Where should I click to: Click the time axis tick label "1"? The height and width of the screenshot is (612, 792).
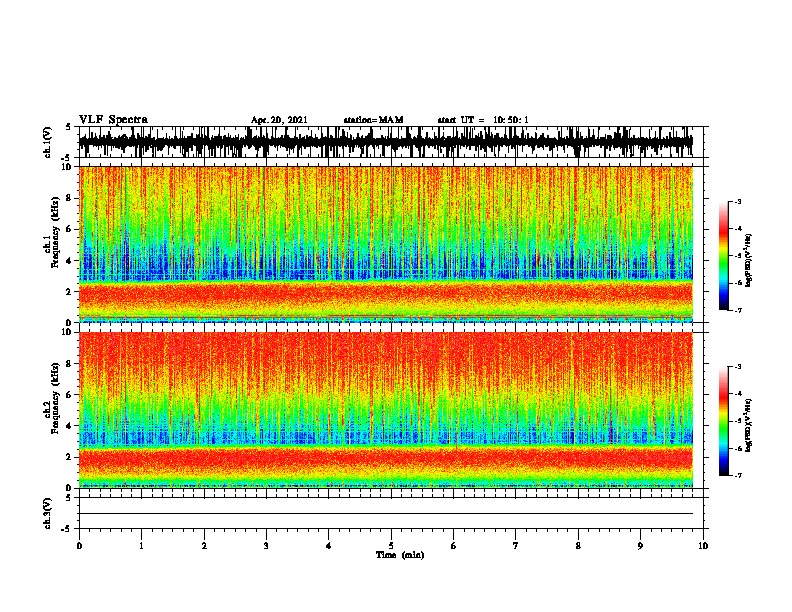tap(141, 546)
